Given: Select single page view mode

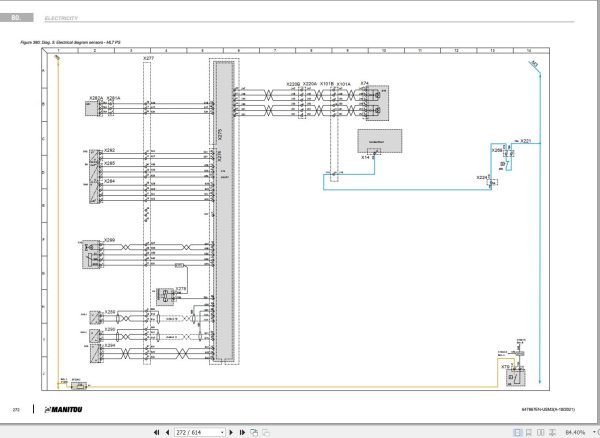Looking at the screenshot, I should (517, 432).
